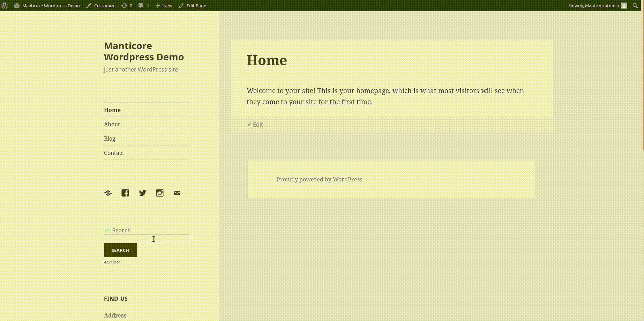Image resolution: width=644 pixels, height=321 pixels.
Task: Click the Email envelope social icon
Action: pyautogui.click(x=177, y=193)
